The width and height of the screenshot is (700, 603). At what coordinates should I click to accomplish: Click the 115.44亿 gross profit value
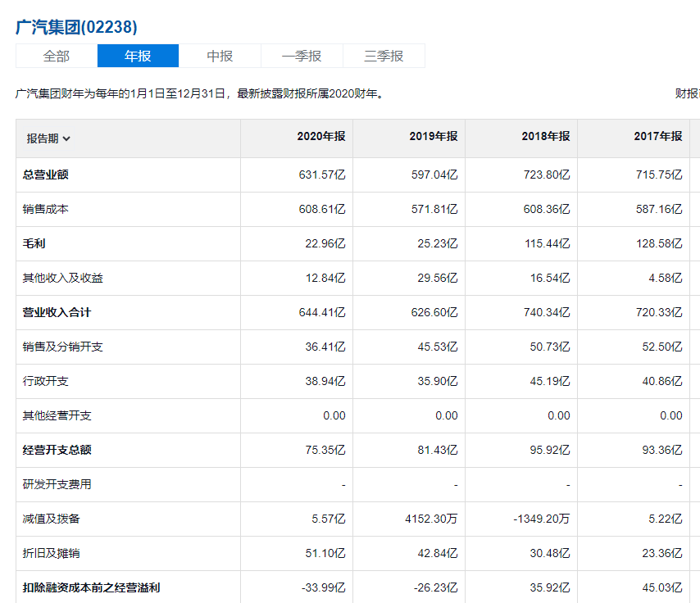pyautogui.click(x=548, y=243)
